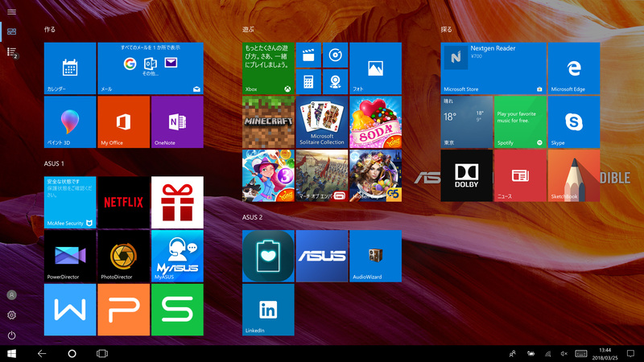The image size is (644, 362).
Task: Open Action Center notifications icon
Action: (x=630, y=353)
